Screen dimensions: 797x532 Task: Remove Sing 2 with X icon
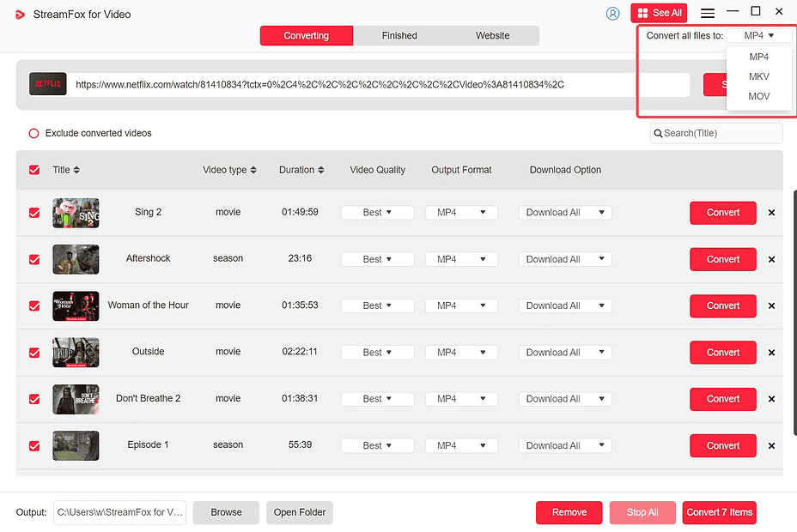click(771, 213)
